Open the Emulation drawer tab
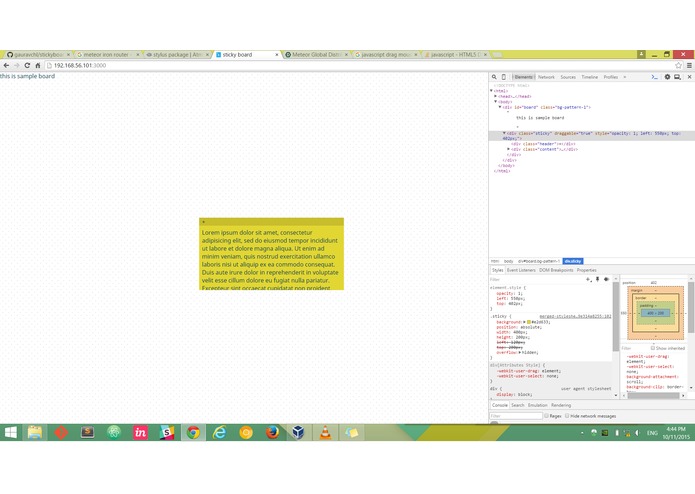This screenshot has height=494, width=695. (x=537, y=405)
